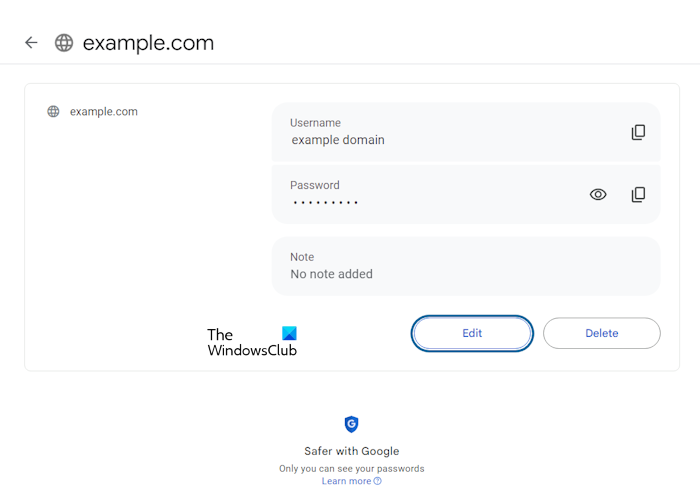Click the globe icon beside the page title

click(64, 43)
